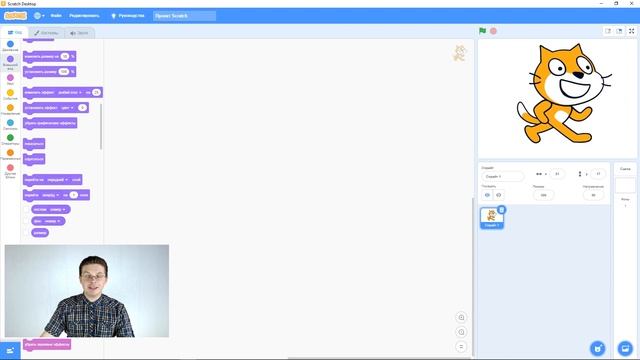Switch to the Звуки tab
The image size is (640, 360).
79,33
